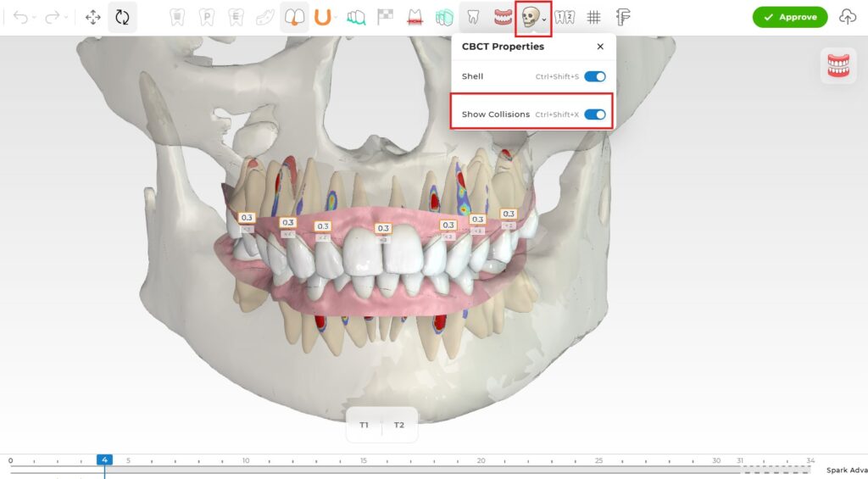Select the rotate view tool
This screenshot has width=868, height=479.
coord(122,17)
